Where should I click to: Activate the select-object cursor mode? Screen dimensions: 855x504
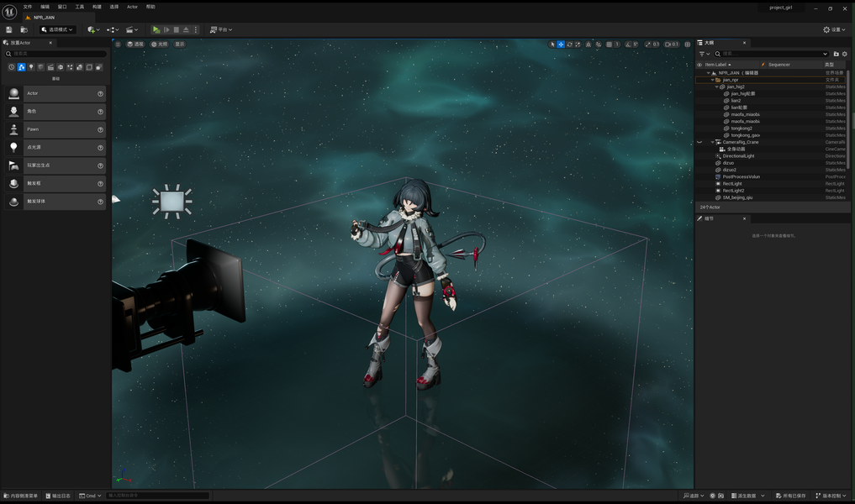coord(552,45)
